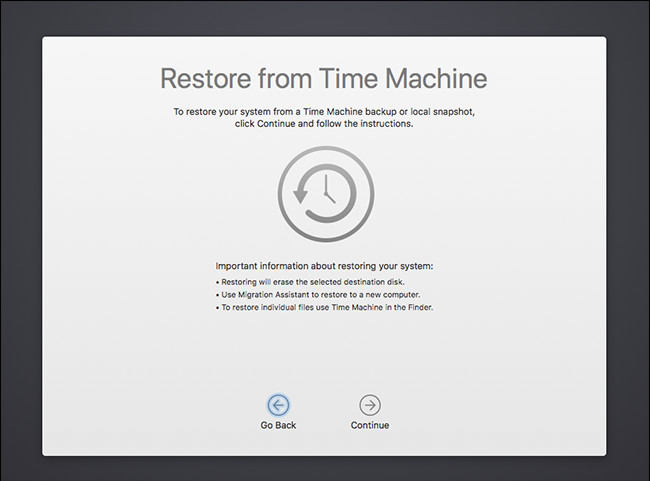Click 'To restore individual files use Time Machine' line
This screenshot has width=650, height=481.
324,308
